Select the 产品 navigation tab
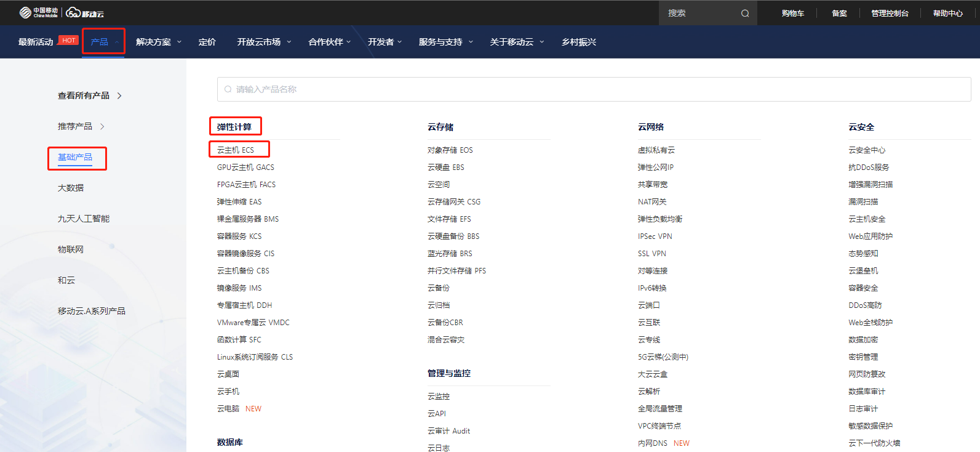 click(x=99, y=42)
